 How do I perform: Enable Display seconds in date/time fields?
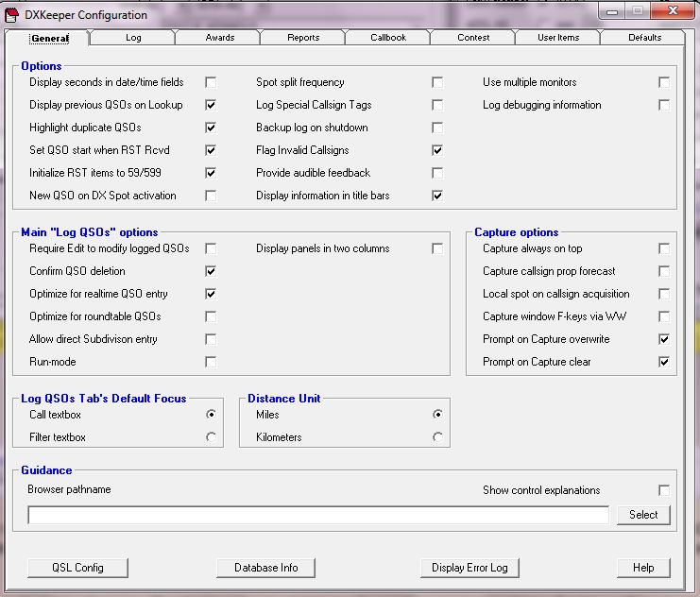point(211,82)
